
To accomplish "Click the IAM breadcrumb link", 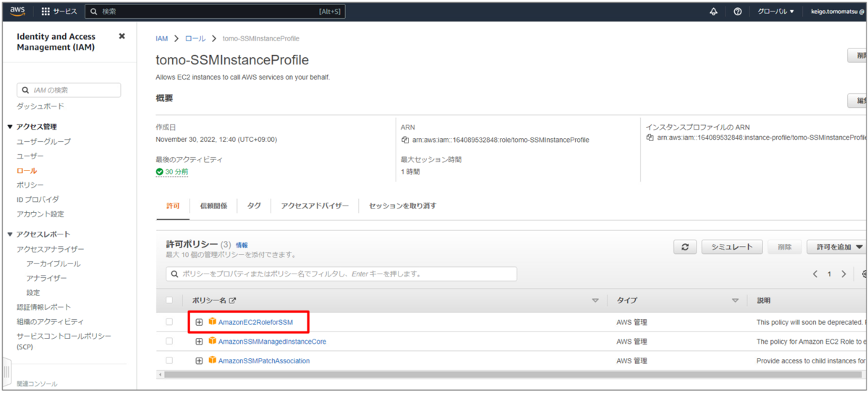I will 162,38.
